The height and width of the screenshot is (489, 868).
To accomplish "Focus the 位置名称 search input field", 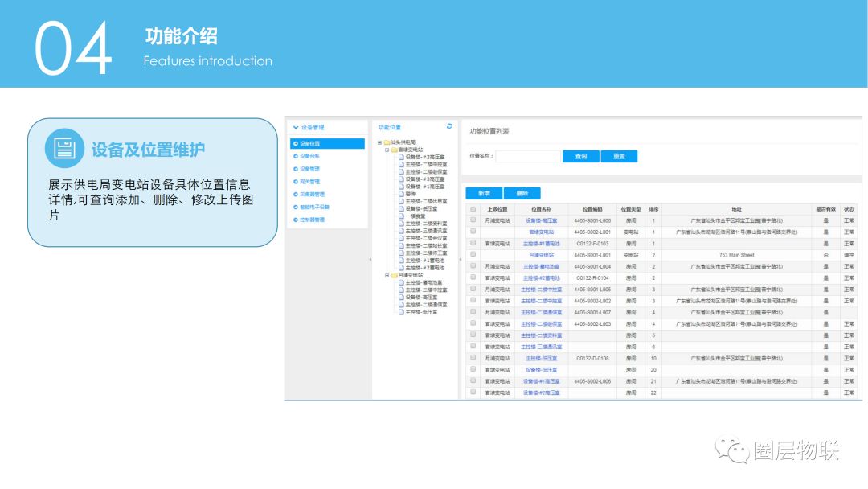I will click(x=528, y=157).
